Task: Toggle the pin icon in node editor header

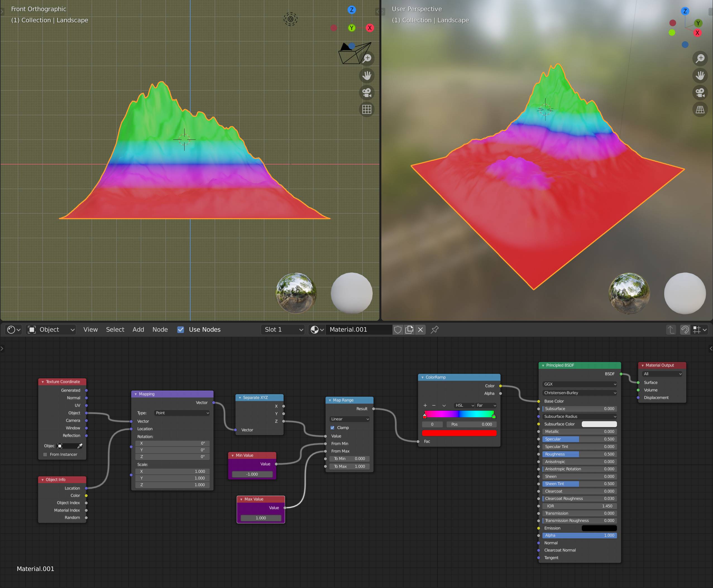Action: [435, 330]
